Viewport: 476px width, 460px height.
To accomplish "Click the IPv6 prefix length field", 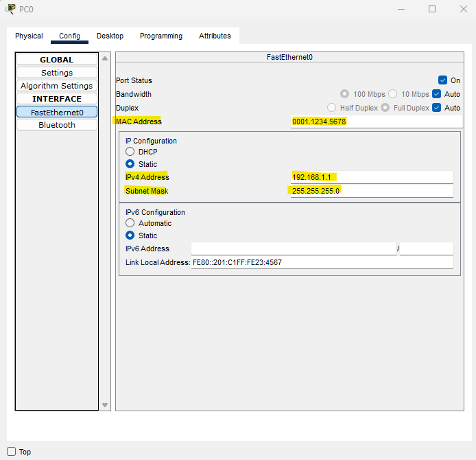I will (427, 249).
